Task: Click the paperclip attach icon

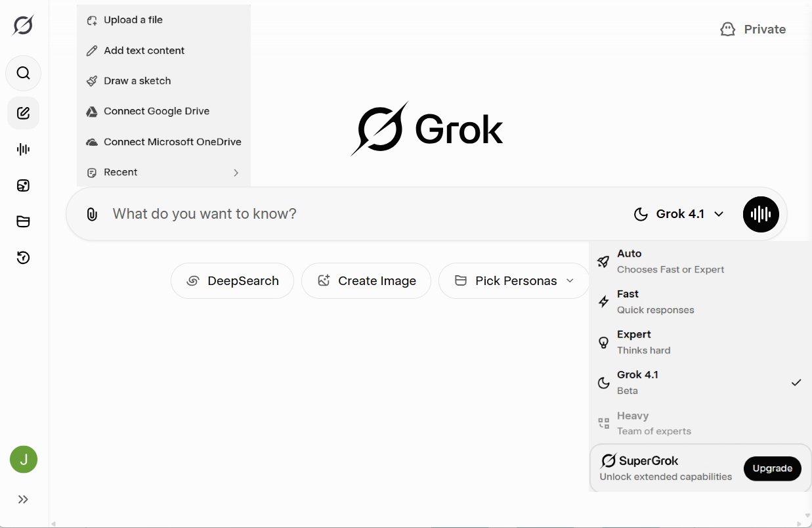Action: click(x=92, y=214)
